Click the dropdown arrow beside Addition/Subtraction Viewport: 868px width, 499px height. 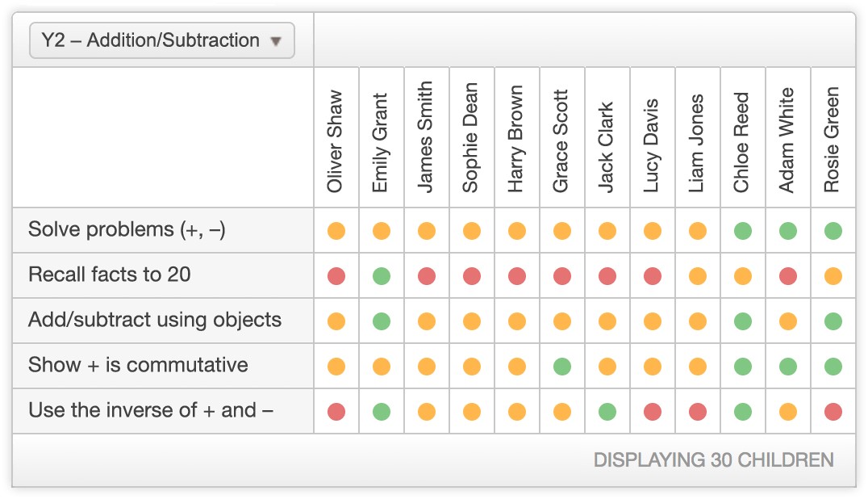[276, 41]
